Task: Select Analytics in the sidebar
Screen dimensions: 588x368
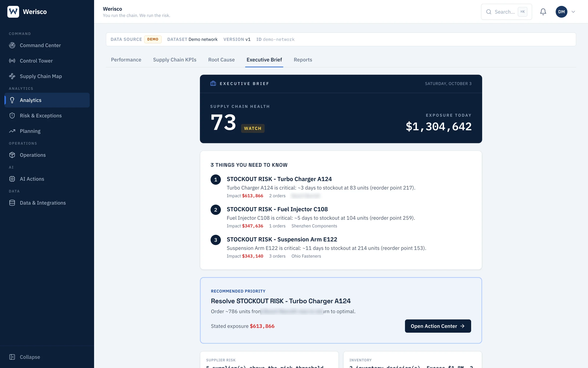Action: pyautogui.click(x=47, y=100)
